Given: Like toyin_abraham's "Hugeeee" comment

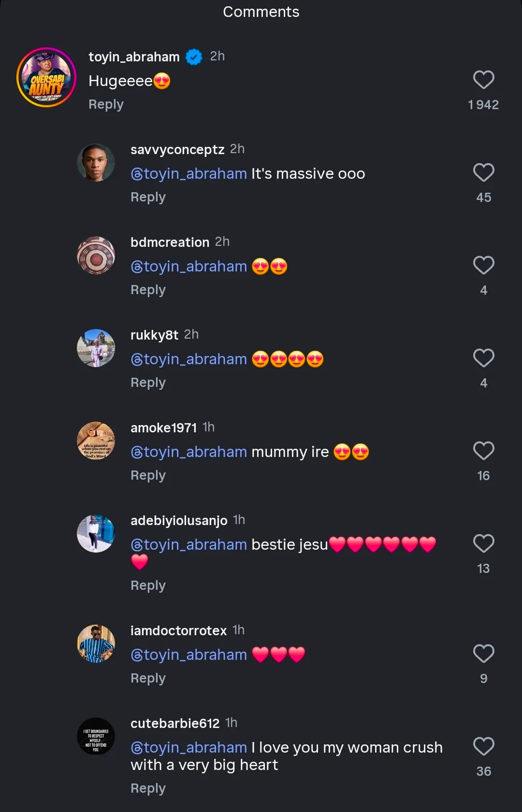Looking at the screenshot, I should 483,80.
